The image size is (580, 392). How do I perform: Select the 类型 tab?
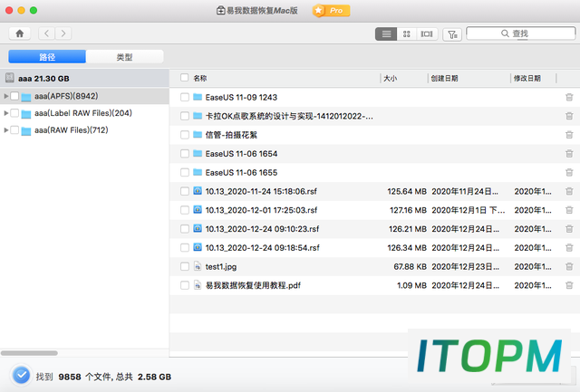[x=125, y=57]
